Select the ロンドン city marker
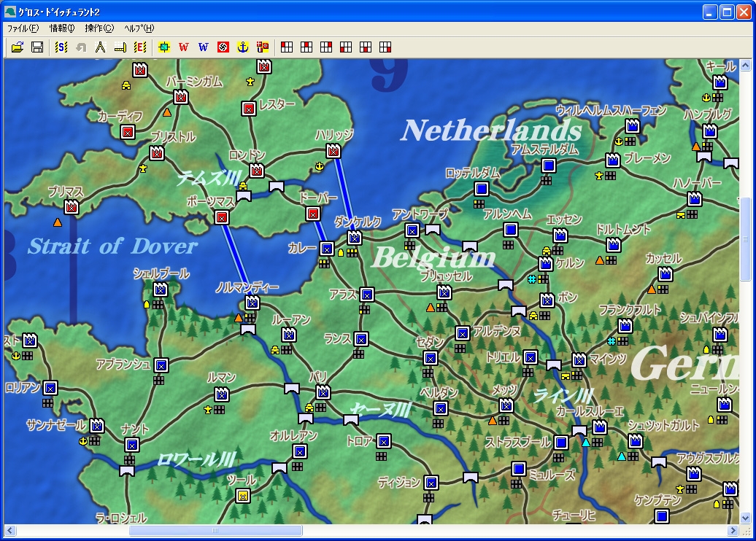This screenshot has width=756, height=541. tap(257, 171)
